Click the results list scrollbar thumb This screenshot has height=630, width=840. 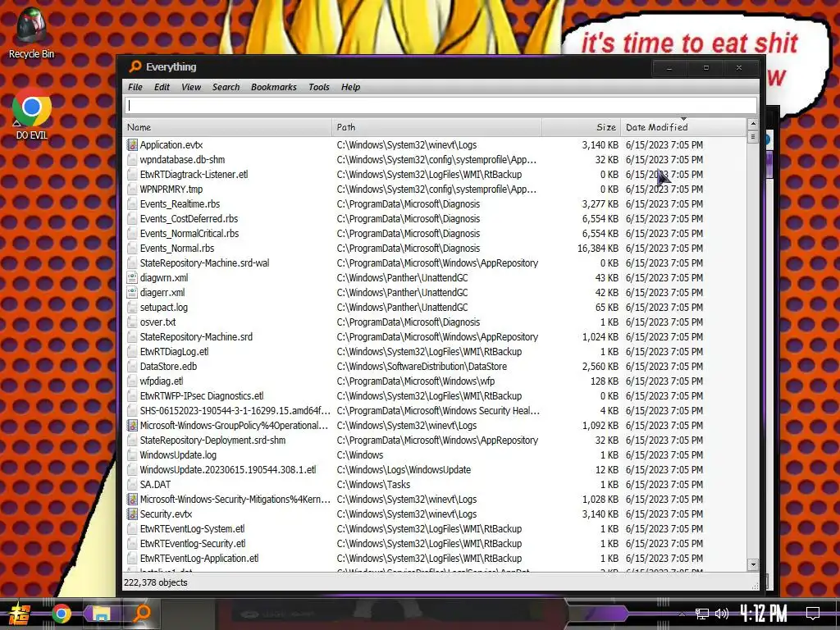coord(753,137)
